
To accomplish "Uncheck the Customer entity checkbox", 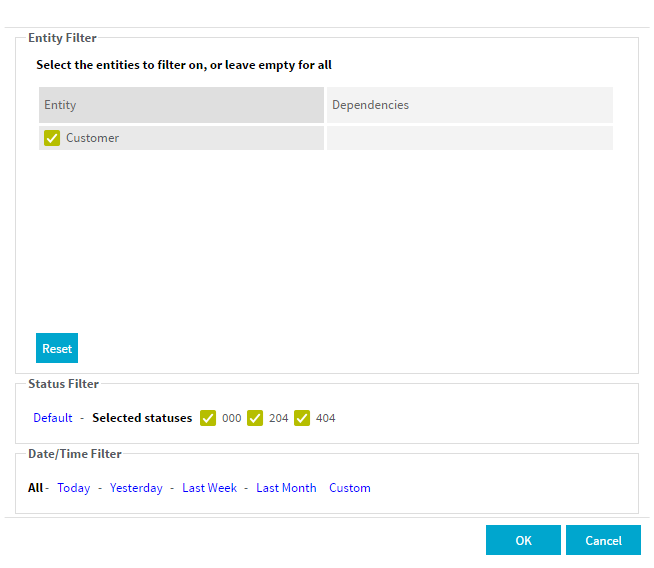I will point(52,138).
